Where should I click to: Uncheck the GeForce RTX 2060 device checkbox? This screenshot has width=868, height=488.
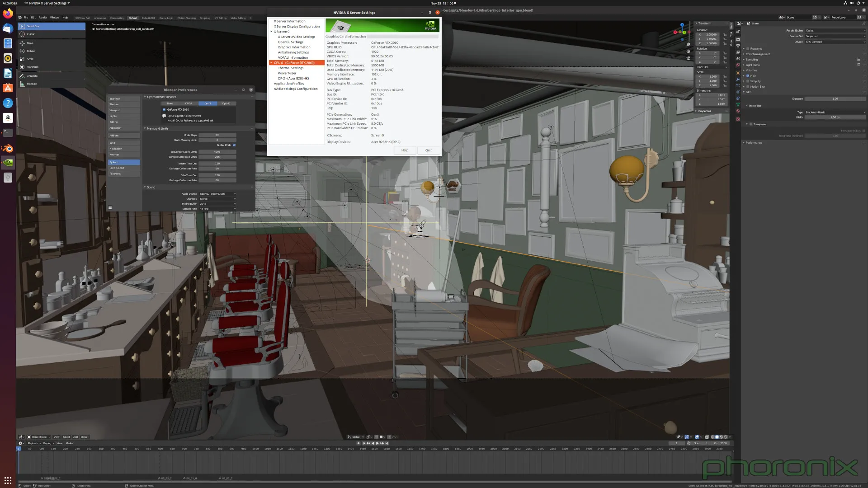pyautogui.click(x=164, y=110)
